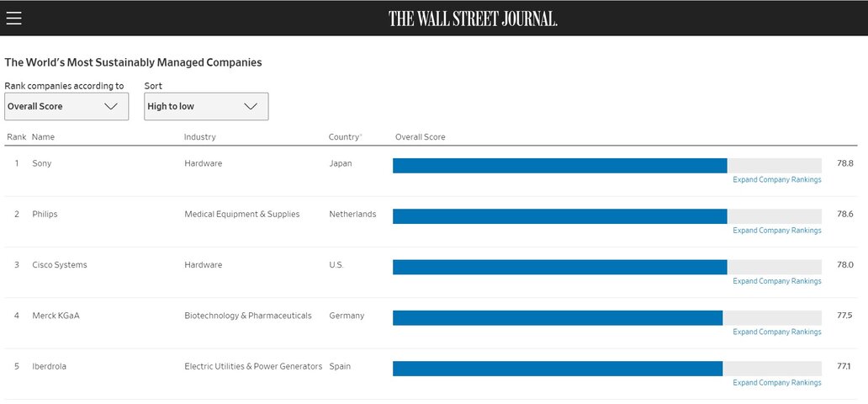
Task: Expand Company Rankings for Cisco Systems
Action: (x=776, y=281)
